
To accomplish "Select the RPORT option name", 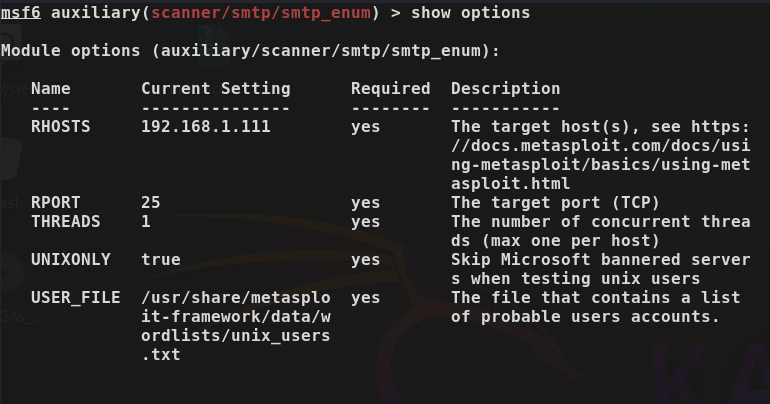I will coord(55,202).
